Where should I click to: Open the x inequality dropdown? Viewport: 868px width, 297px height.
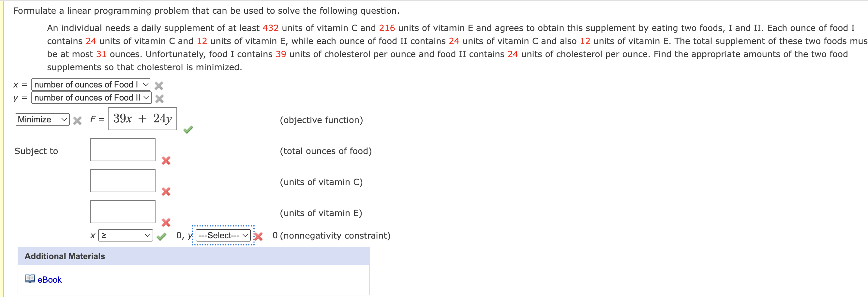coord(125,235)
